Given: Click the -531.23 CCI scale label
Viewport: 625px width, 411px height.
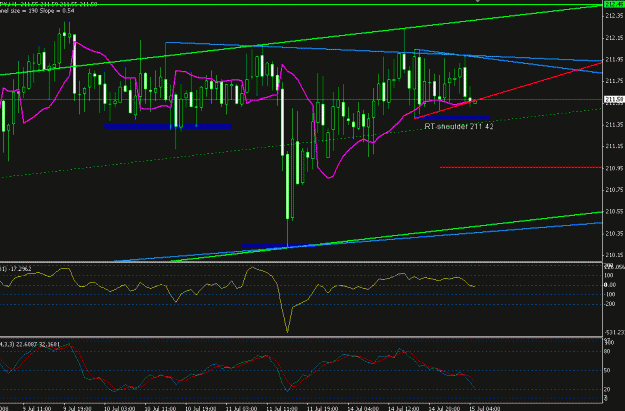Looking at the screenshot, I should (x=614, y=332).
